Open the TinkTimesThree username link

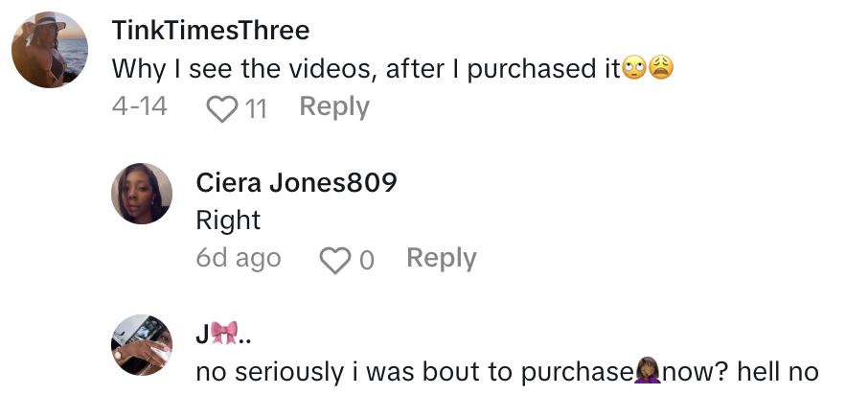click(211, 31)
